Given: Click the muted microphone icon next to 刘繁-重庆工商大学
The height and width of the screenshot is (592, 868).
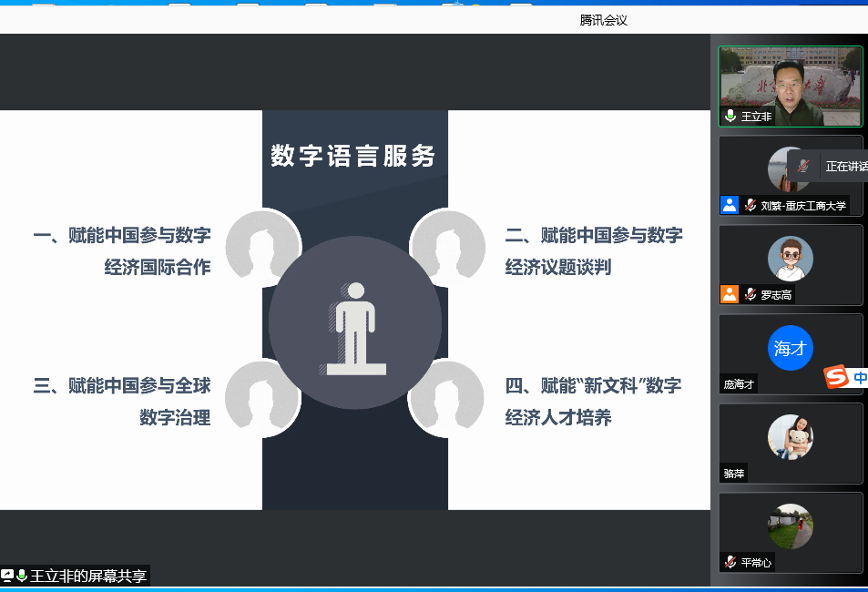Looking at the screenshot, I should (751, 205).
